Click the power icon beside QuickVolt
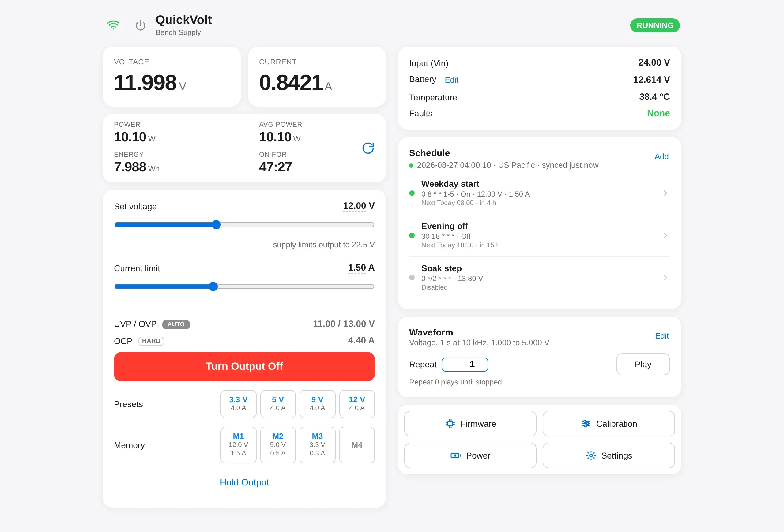Viewport: 784px width, 532px height. [x=140, y=25]
